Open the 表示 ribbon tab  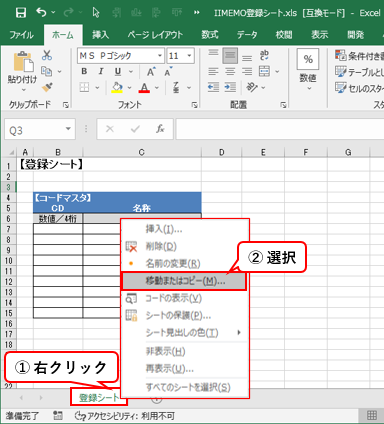[320, 35]
